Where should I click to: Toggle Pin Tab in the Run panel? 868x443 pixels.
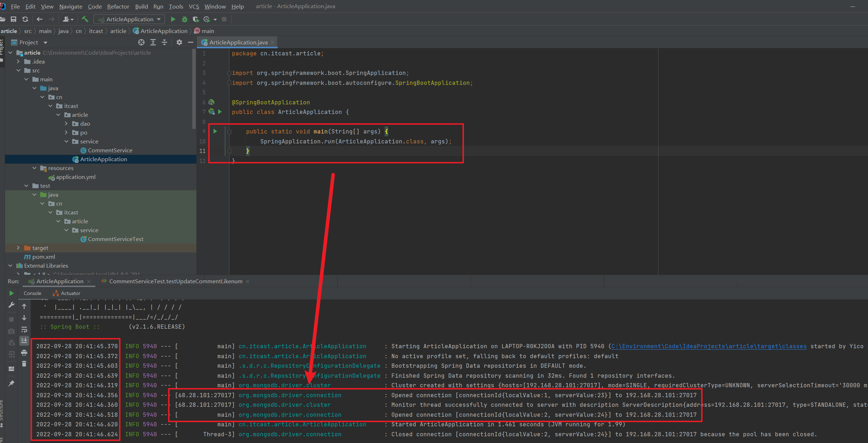click(11, 383)
